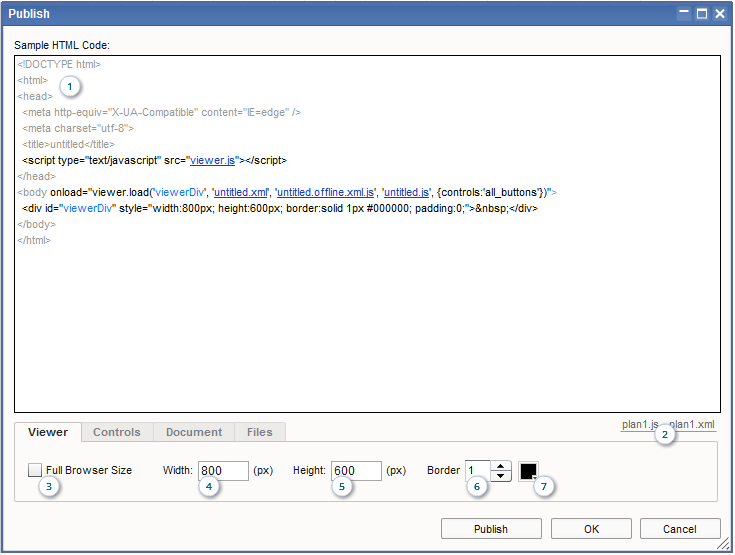Open the viewer.js link in code
This screenshot has height=555, width=735.
tap(212, 160)
